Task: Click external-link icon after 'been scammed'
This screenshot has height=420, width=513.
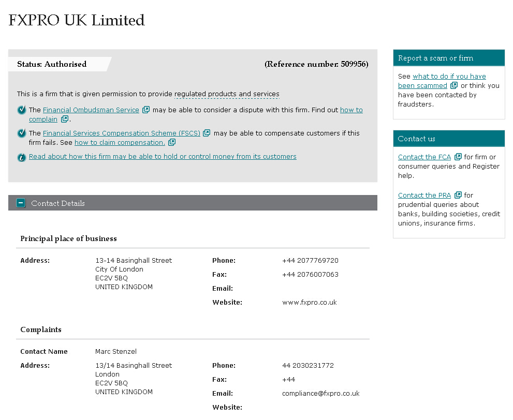Action: coord(454,85)
